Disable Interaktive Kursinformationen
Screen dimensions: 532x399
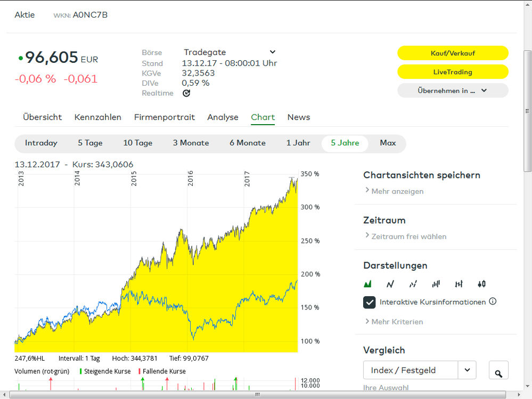tap(369, 302)
